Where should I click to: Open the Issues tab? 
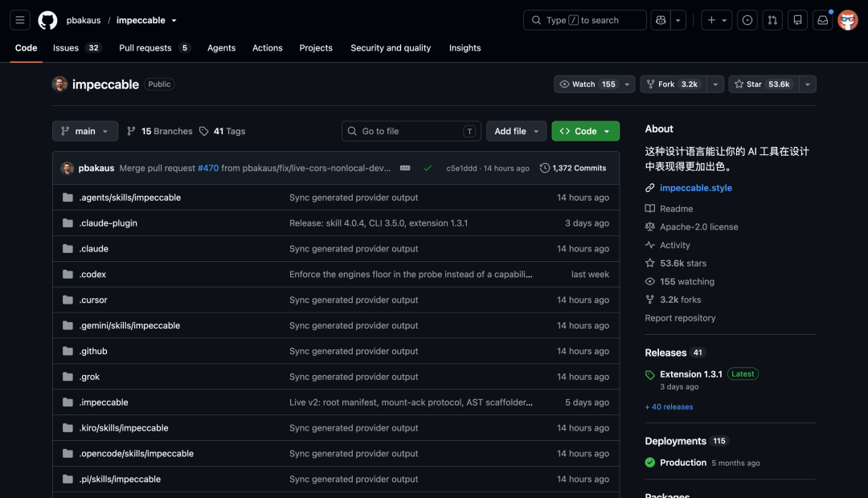(x=76, y=48)
